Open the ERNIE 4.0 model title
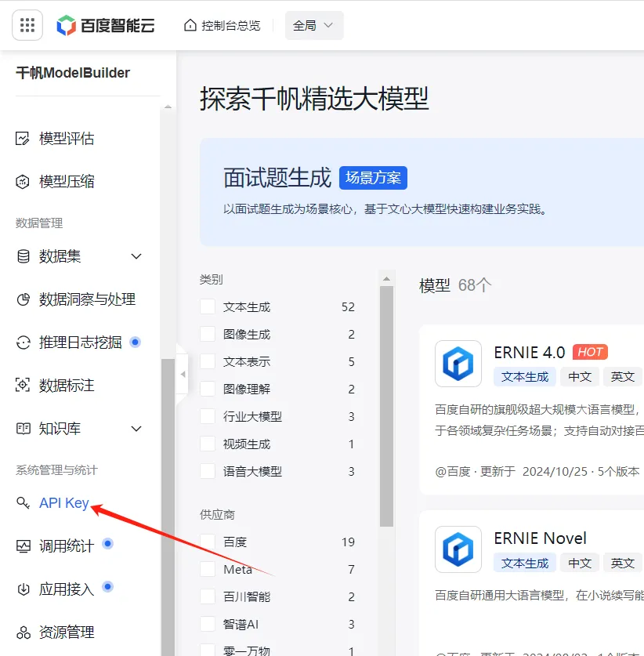 click(530, 352)
